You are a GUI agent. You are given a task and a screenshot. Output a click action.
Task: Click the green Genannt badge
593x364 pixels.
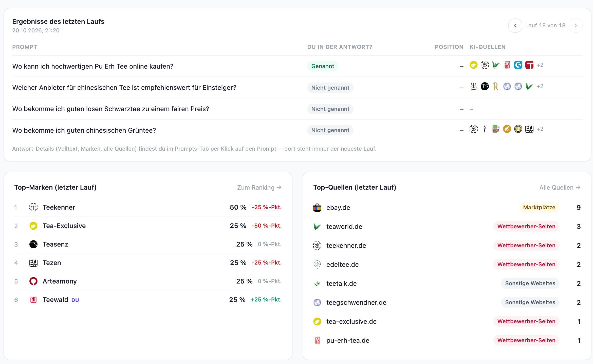pyautogui.click(x=323, y=66)
